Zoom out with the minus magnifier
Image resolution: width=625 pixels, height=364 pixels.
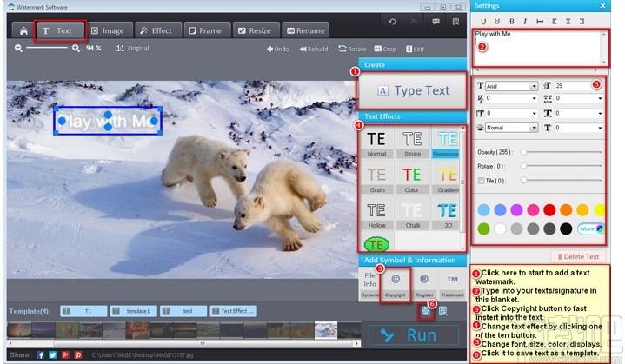coord(18,48)
